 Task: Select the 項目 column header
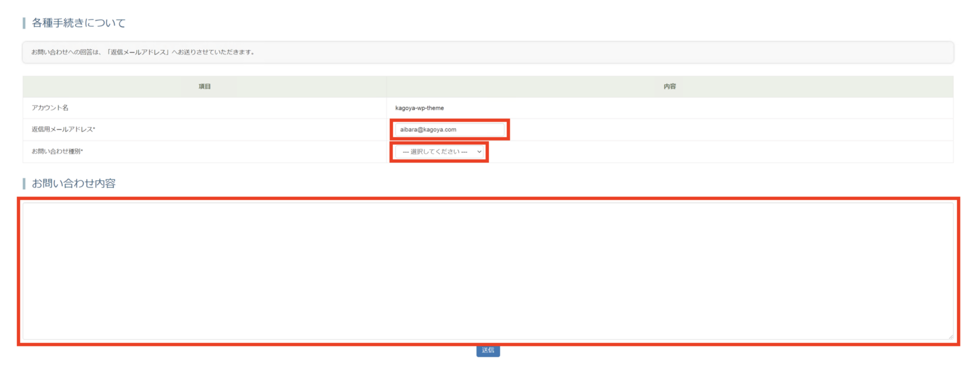pos(205,87)
